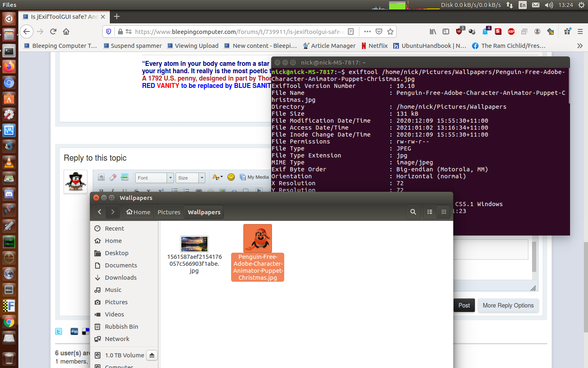Select the Penguin Christmas jpg thumbnail
The height and width of the screenshot is (368, 588).
click(x=258, y=238)
